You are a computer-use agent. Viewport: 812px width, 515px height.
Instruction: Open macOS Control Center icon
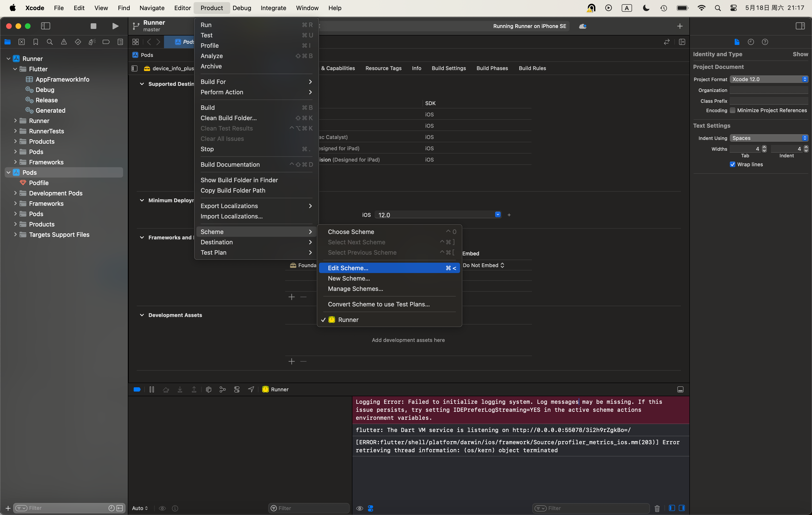[x=734, y=8]
